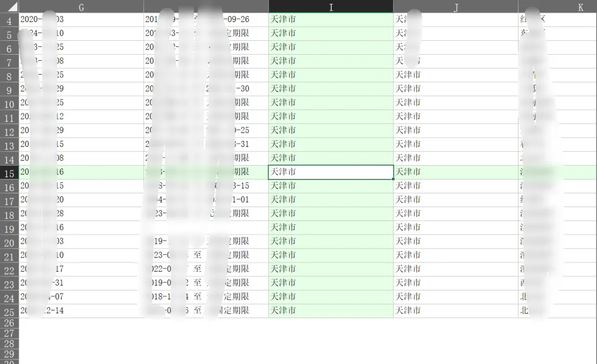Screen dimensions: 597x364
Task: Select row 4 header
Action: [x=9, y=20]
